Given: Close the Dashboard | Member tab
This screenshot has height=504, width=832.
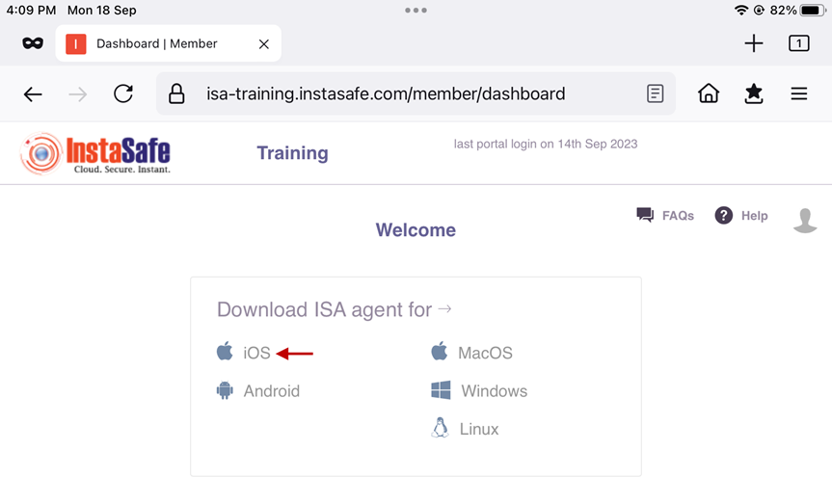Looking at the screenshot, I should coord(264,44).
